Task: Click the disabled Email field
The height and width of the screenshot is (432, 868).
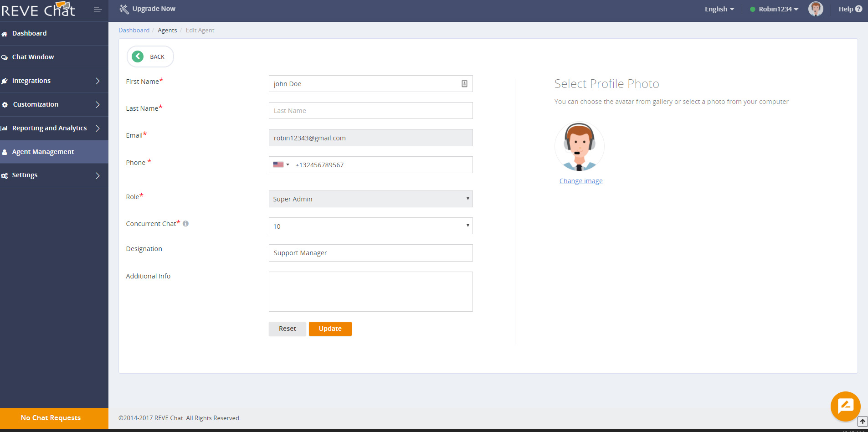Action: (371, 138)
